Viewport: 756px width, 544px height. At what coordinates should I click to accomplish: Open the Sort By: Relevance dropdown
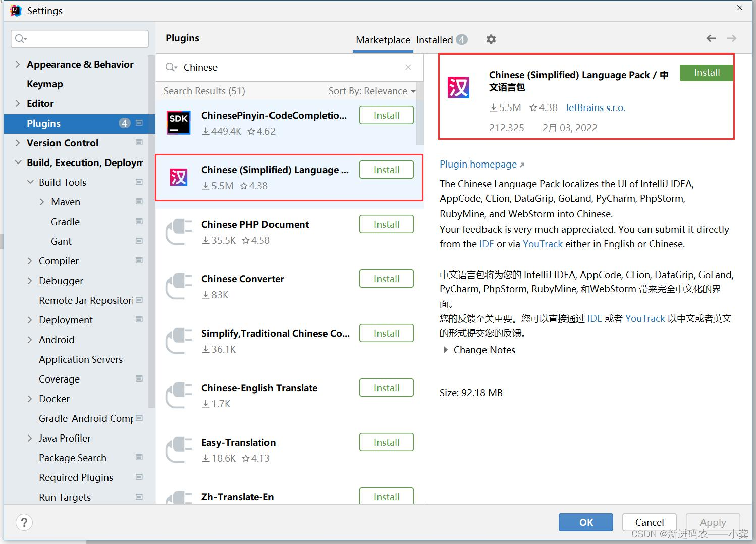pyautogui.click(x=372, y=91)
